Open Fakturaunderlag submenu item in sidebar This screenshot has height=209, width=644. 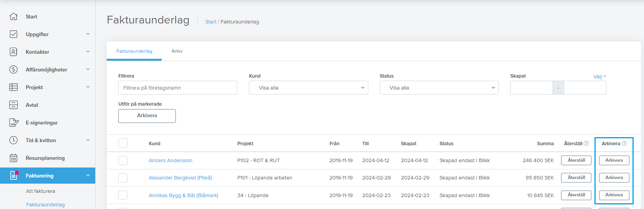[x=45, y=205]
